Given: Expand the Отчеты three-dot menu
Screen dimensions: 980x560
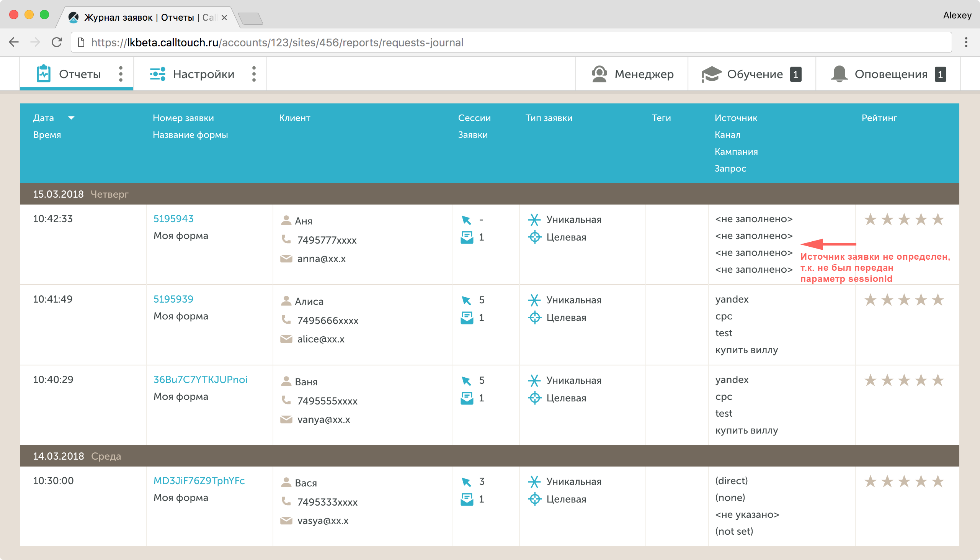Looking at the screenshot, I should tap(121, 74).
